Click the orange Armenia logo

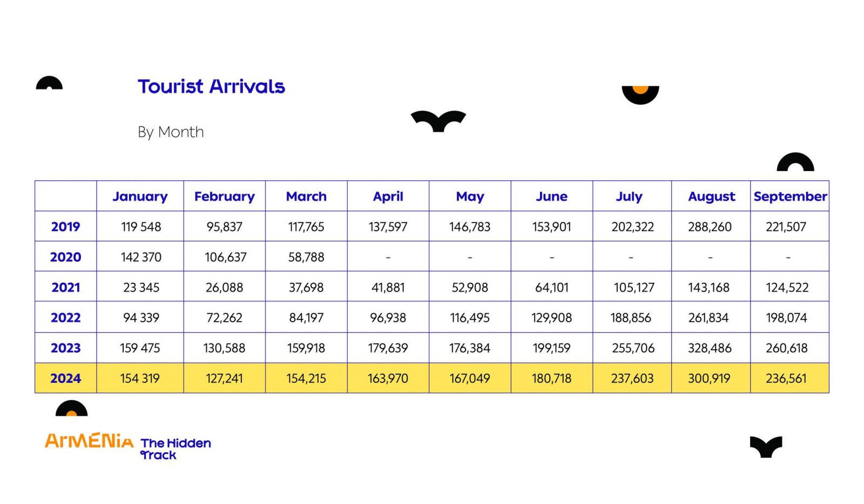tap(89, 441)
